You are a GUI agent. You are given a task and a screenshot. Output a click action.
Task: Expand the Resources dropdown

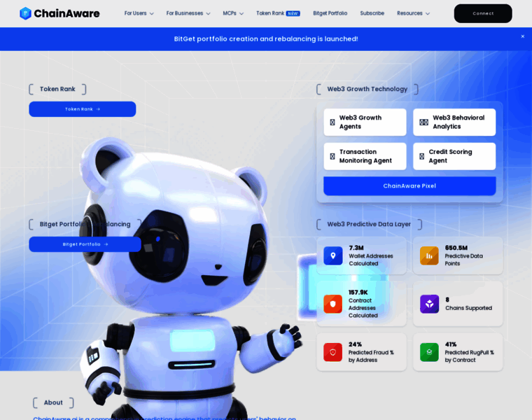coord(413,13)
